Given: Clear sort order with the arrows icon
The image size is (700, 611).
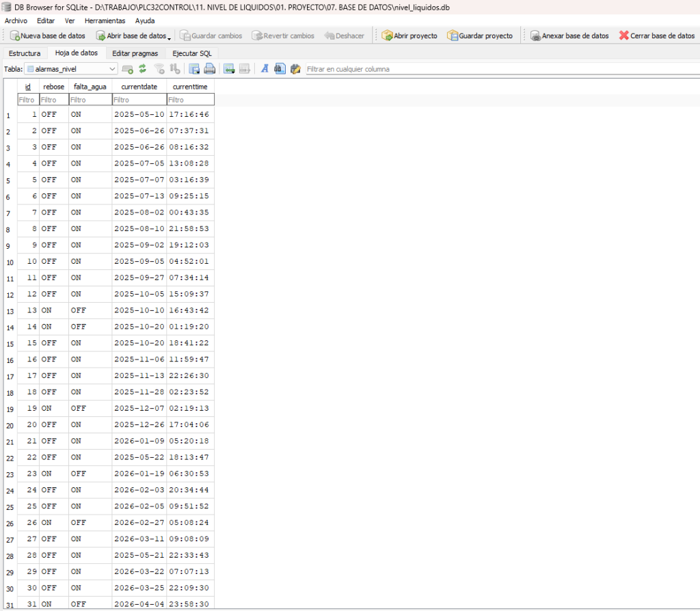Looking at the screenshot, I should tap(175, 69).
